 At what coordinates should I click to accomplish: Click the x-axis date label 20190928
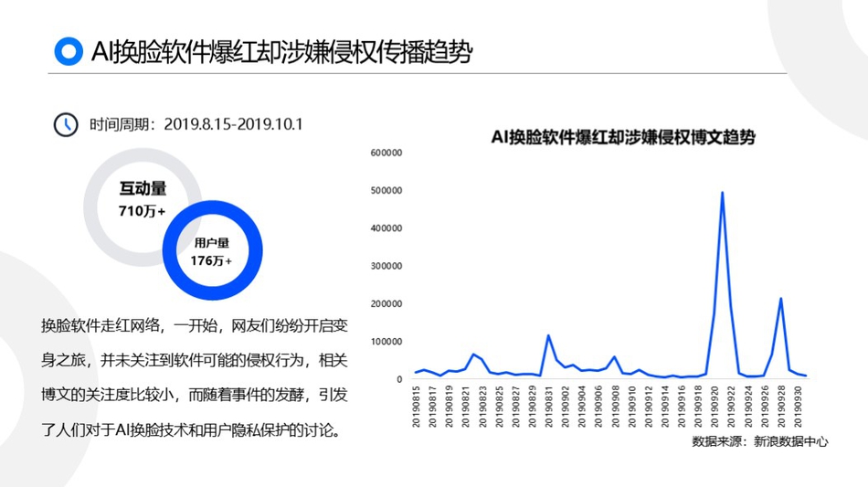(x=781, y=407)
